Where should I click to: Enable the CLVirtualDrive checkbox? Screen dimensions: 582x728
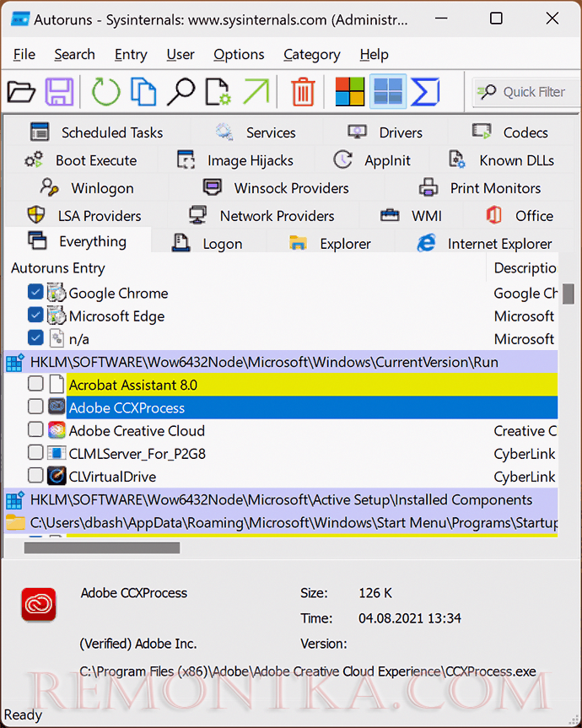point(35,475)
